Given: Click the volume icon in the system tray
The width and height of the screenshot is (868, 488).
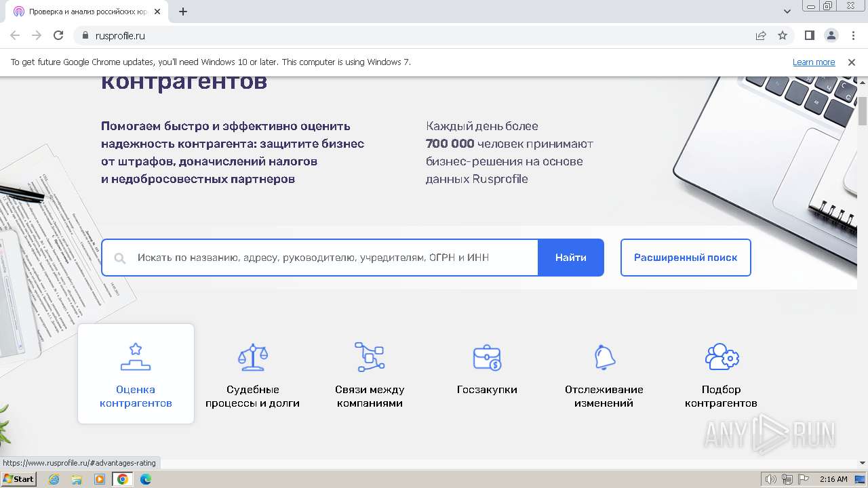Looking at the screenshot, I should [x=771, y=479].
